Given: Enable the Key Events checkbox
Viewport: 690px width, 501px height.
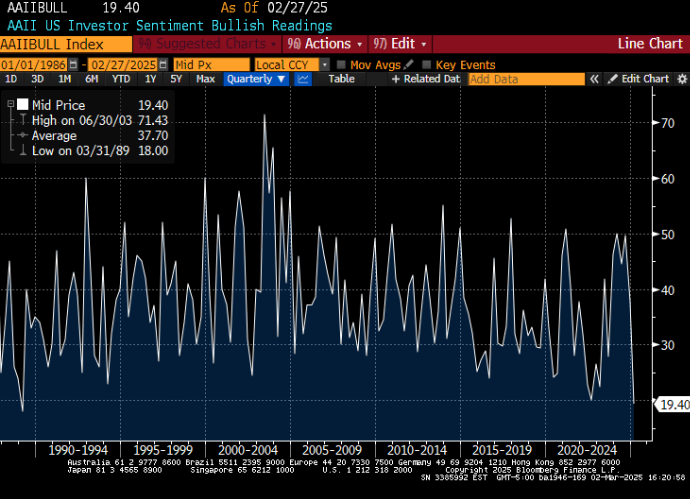Looking at the screenshot, I should pyautogui.click(x=426, y=65).
